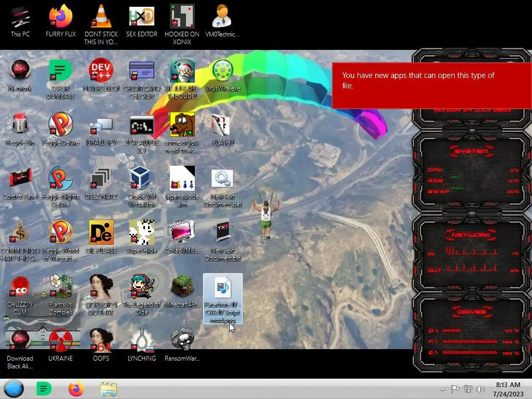Select the 'some of you need to ac...' icon
Viewport: 532px width, 399px height.
tap(182, 134)
